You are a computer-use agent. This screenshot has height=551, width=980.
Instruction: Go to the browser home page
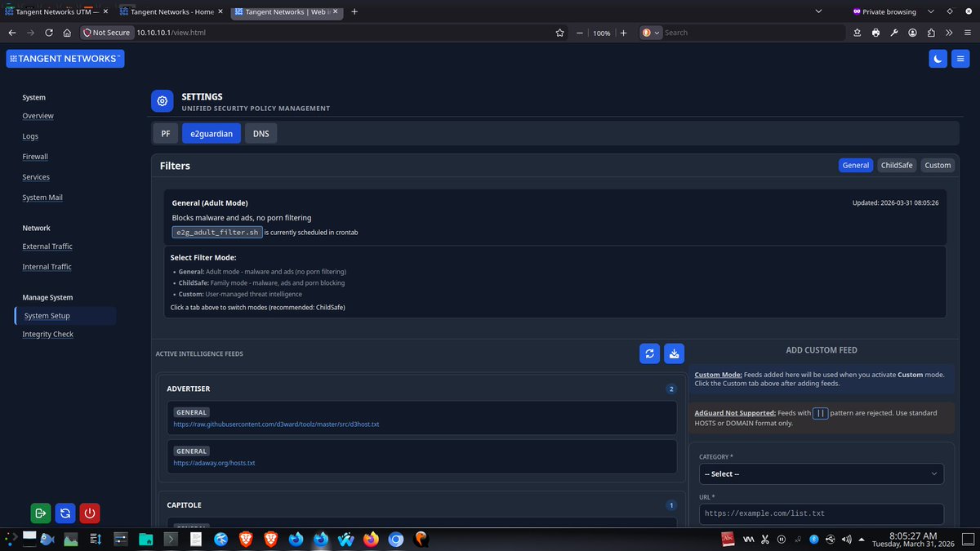(67, 33)
